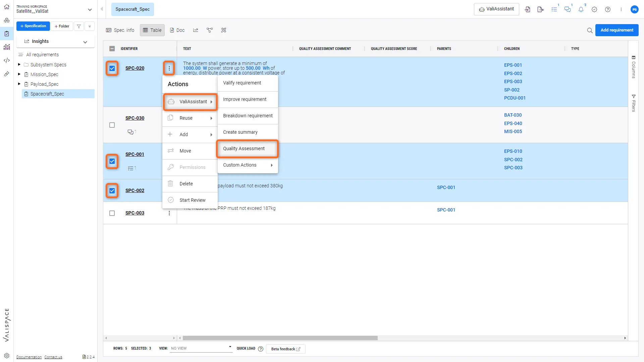Open settings gear icon at bottom left

7,356
